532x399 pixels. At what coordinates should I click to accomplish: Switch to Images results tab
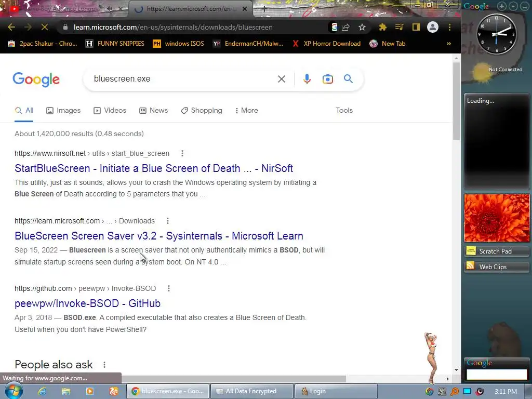coord(63,111)
